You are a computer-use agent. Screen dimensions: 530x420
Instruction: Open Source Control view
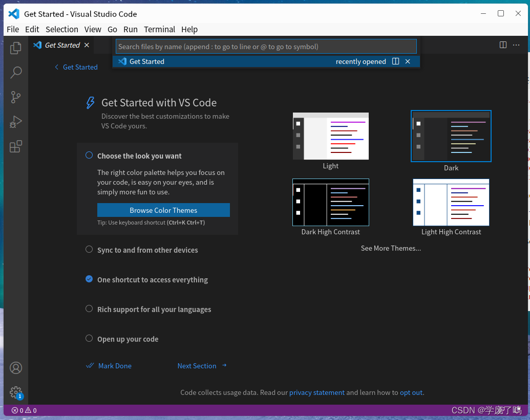click(x=15, y=97)
